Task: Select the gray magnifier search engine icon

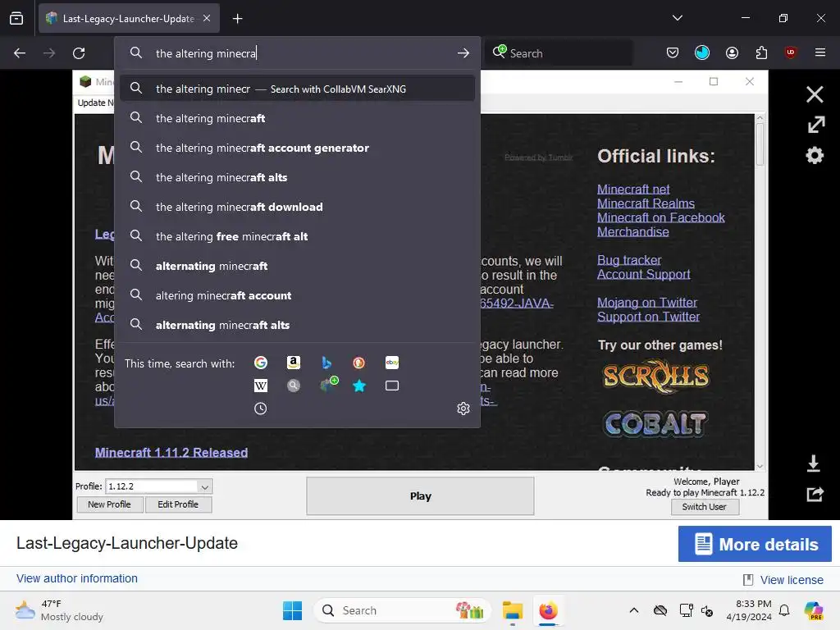Action: 293,386
